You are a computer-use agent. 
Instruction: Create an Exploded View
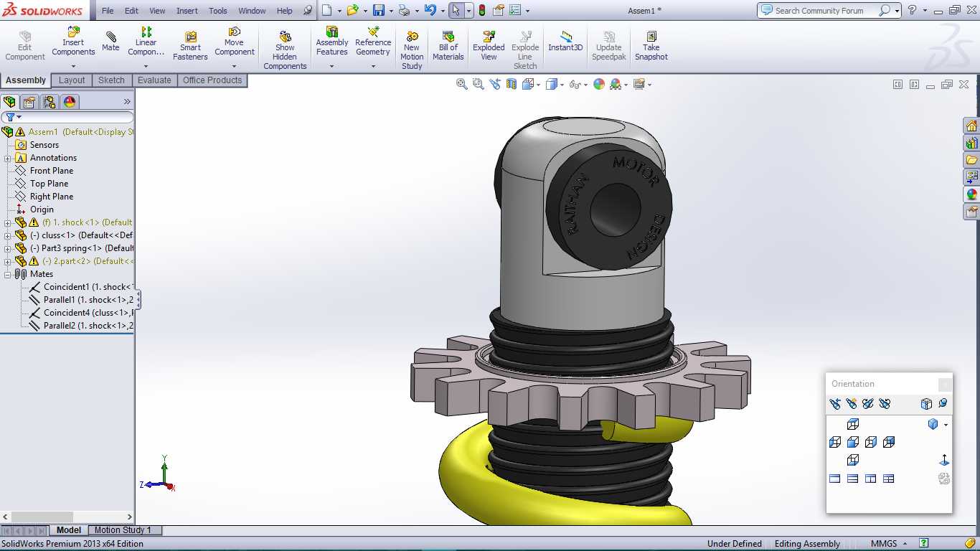point(489,46)
